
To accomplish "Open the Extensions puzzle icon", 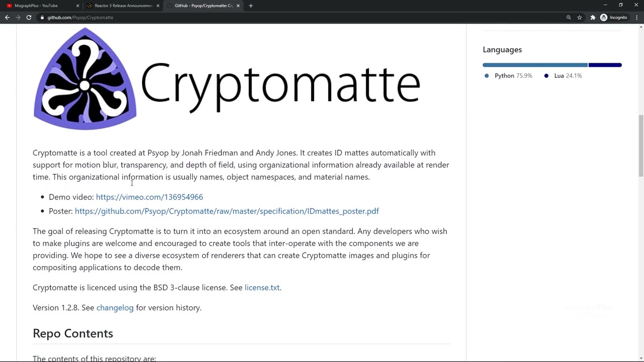I will [593, 18].
